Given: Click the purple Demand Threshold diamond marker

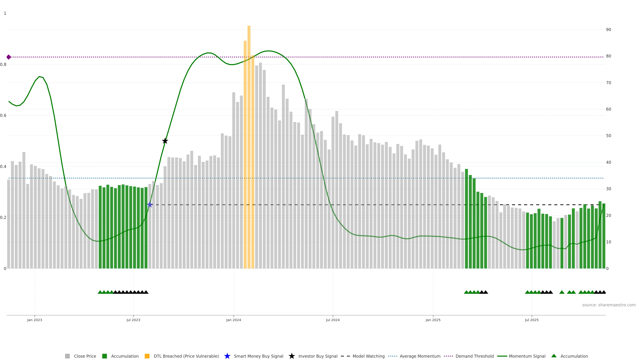Looking at the screenshot, I should [x=9, y=57].
